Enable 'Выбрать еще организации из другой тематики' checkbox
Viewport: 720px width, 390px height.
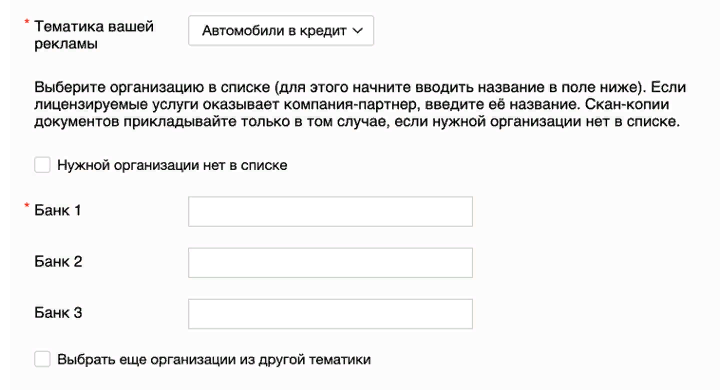(42, 359)
